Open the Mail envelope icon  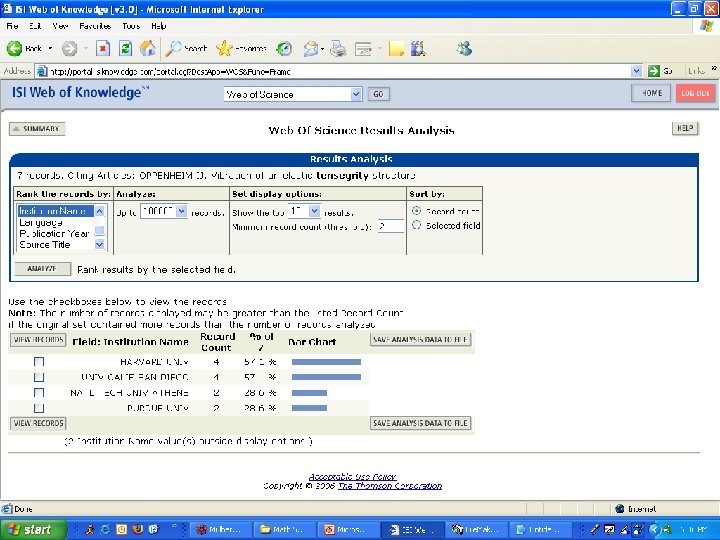point(311,48)
